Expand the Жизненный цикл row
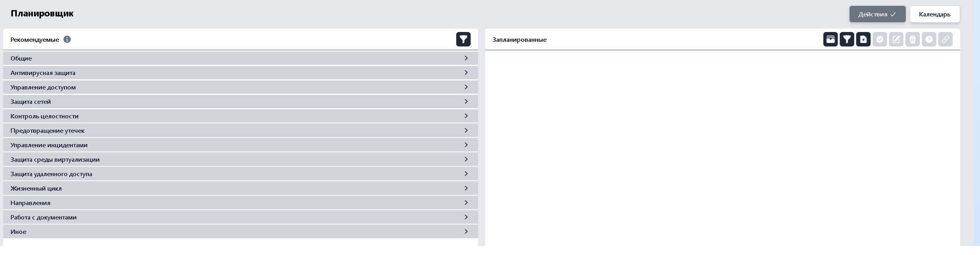This screenshot has height=255, width=980. pyautogui.click(x=240, y=188)
